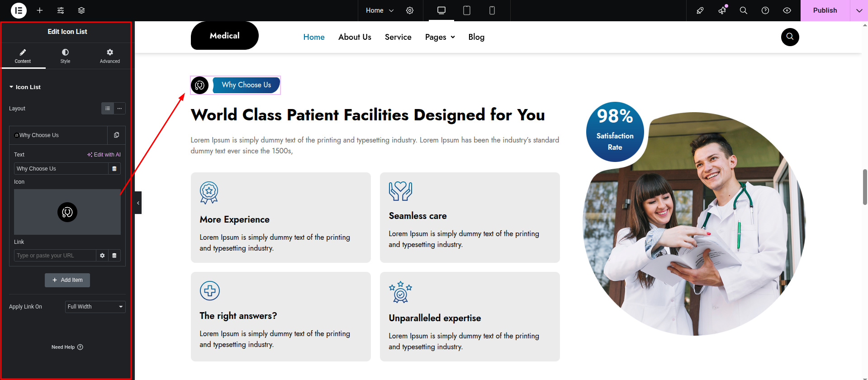Open the Structure layers panel
The width and height of the screenshot is (868, 380).
click(81, 10)
